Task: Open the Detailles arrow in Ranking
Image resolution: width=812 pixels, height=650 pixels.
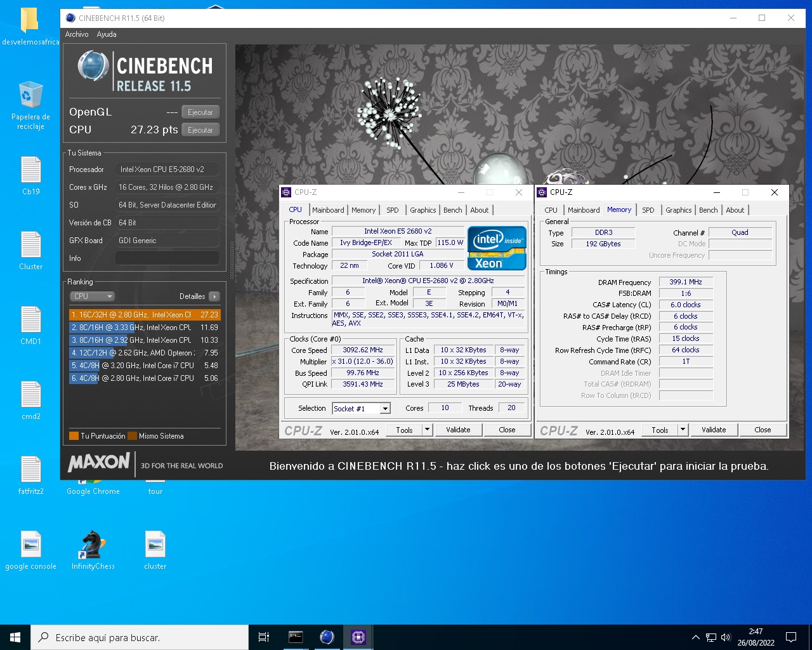Action: 214,296
